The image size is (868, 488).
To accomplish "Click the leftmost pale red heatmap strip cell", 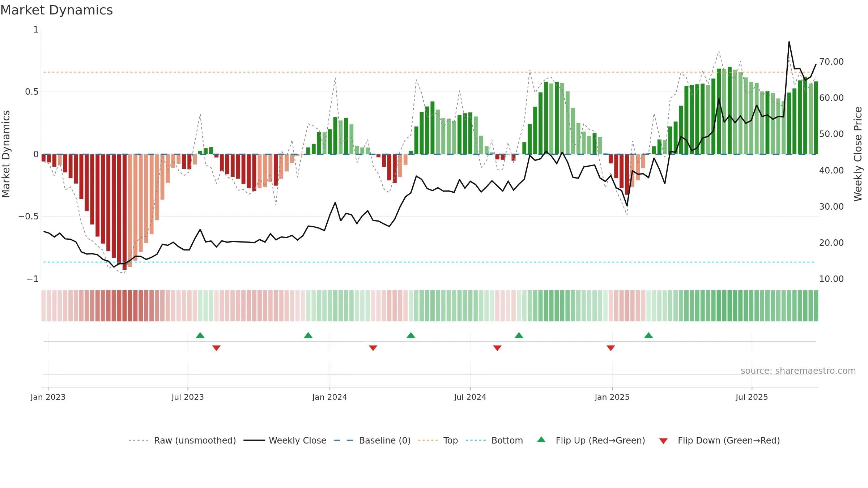I will pyautogui.click(x=43, y=306).
